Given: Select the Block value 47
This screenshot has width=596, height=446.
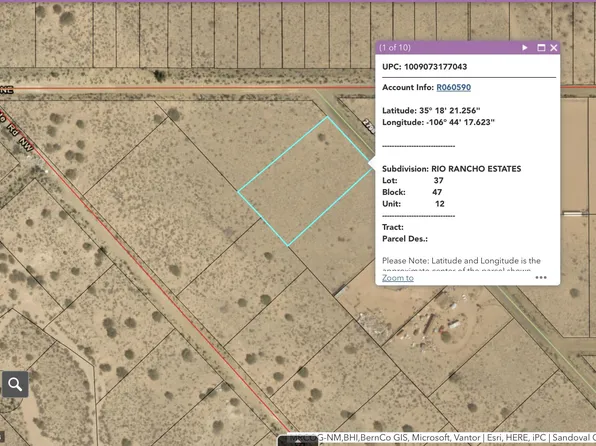Looking at the screenshot, I should (x=437, y=192).
